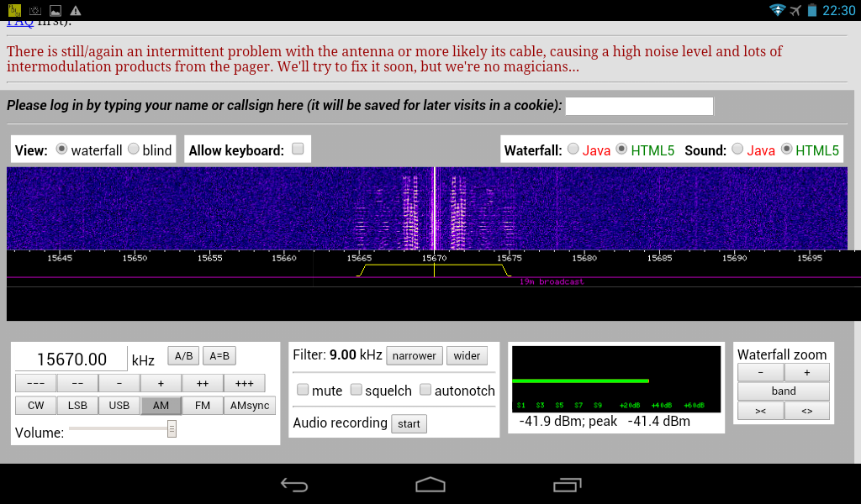This screenshot has height=504, width=861.
Task: Enable the Allow keyboard checkbox
Action: (x=298, y=149)
